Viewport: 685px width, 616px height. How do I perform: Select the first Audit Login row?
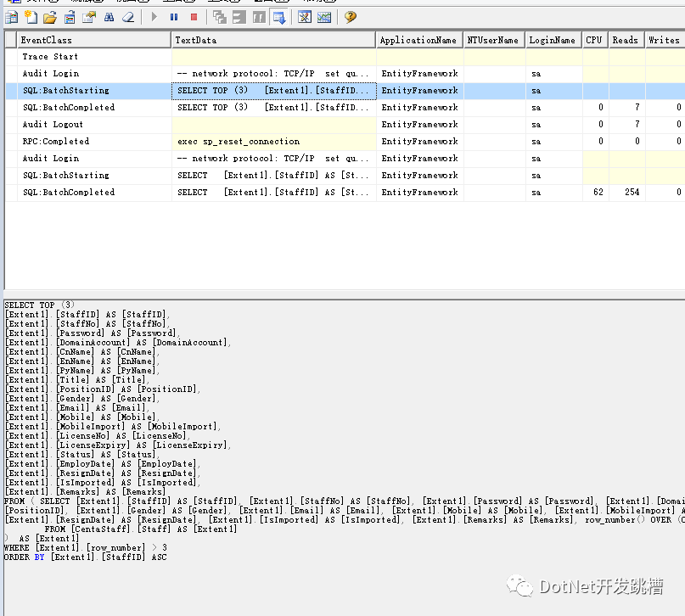click(345, 74)
